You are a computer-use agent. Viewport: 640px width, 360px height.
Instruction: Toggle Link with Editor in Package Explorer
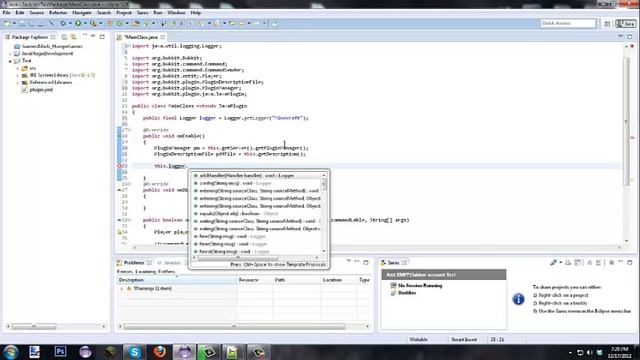73,37
